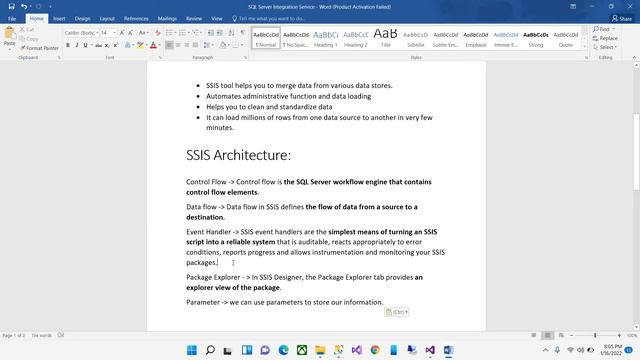The image size is (640, 360).
Task: Open the numbering style dropdown
Action: (x=189, y=33)
